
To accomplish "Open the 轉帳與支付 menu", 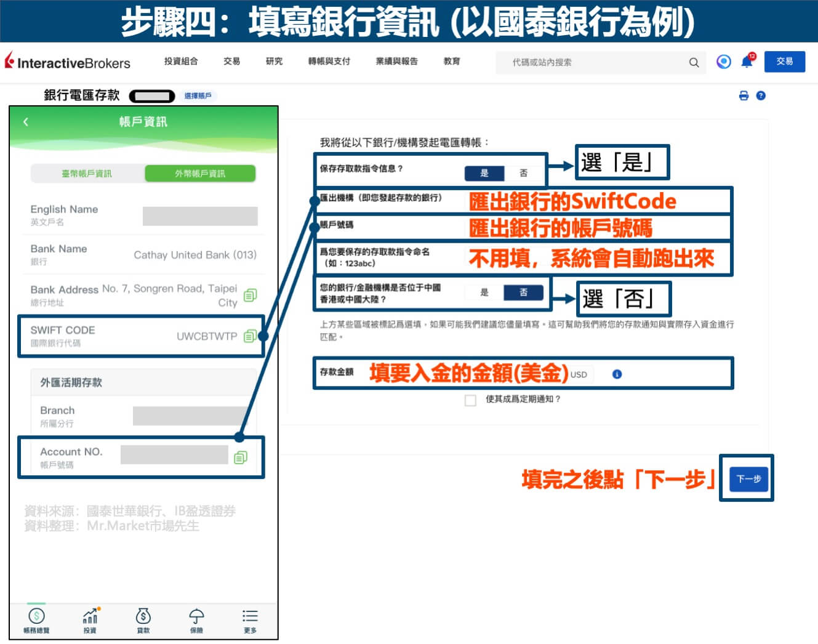I will click(x=329, y=61).
